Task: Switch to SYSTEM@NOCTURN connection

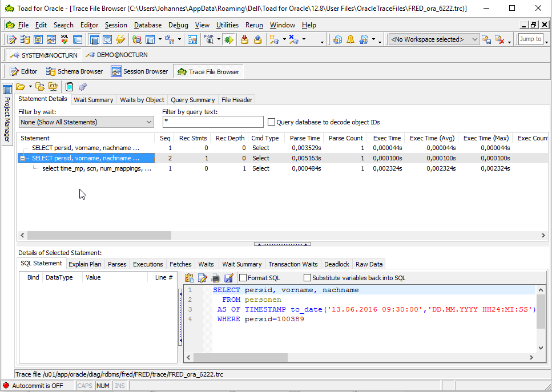Action: (44, 55)
